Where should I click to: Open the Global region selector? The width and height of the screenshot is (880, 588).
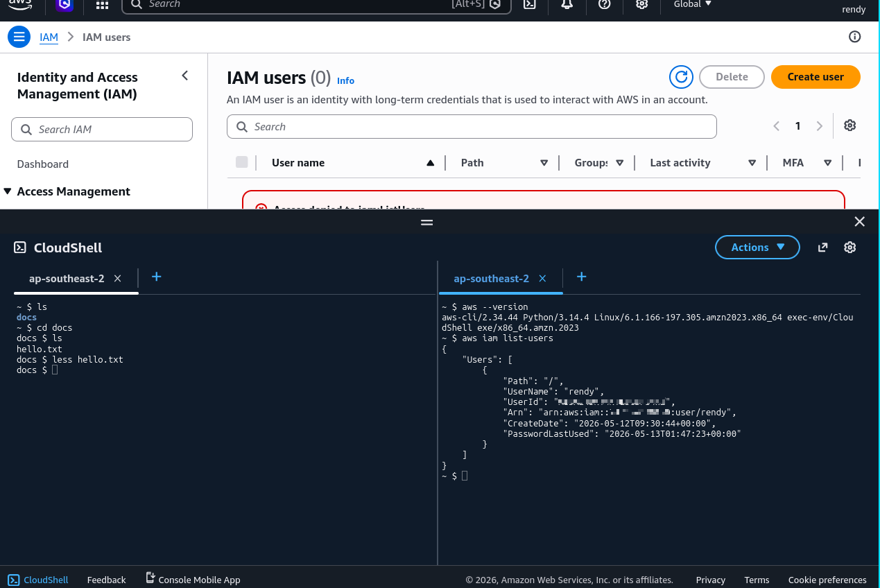pos(693,4)
